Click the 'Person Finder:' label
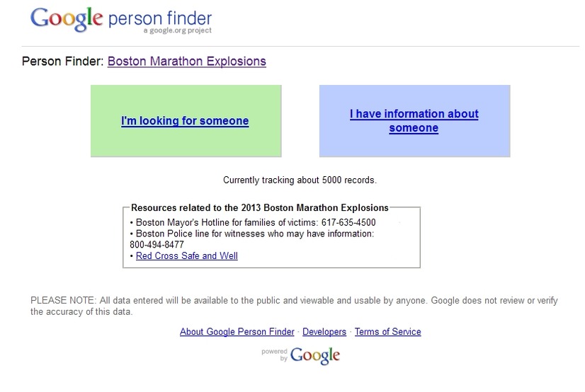 (62, 61)
